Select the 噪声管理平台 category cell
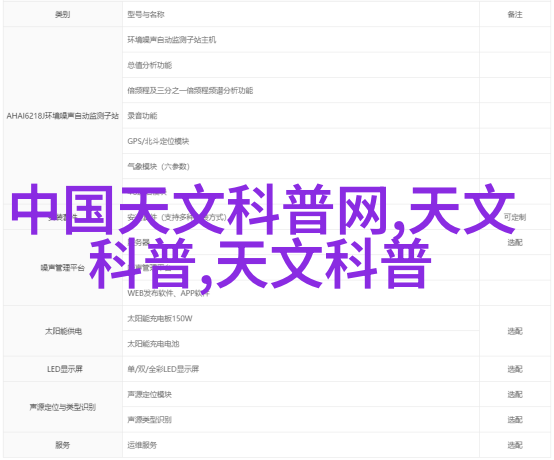Image resolution: width=554 pixels, height=460 pixels. [63, 267]
